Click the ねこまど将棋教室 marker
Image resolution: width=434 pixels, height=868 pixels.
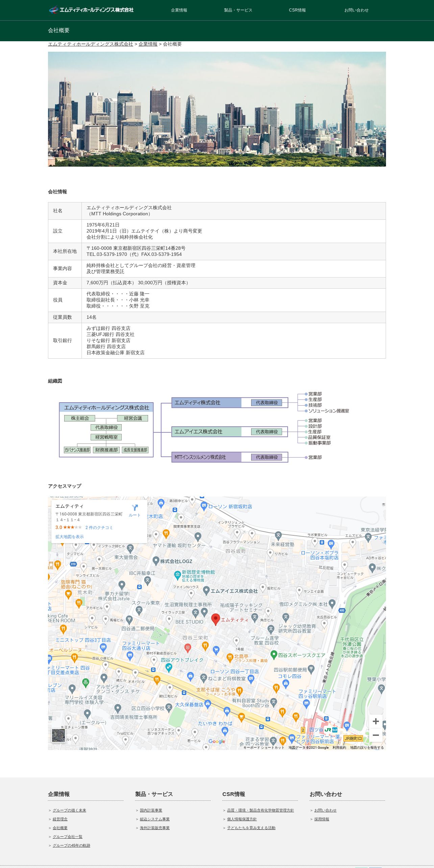(203, 678)
